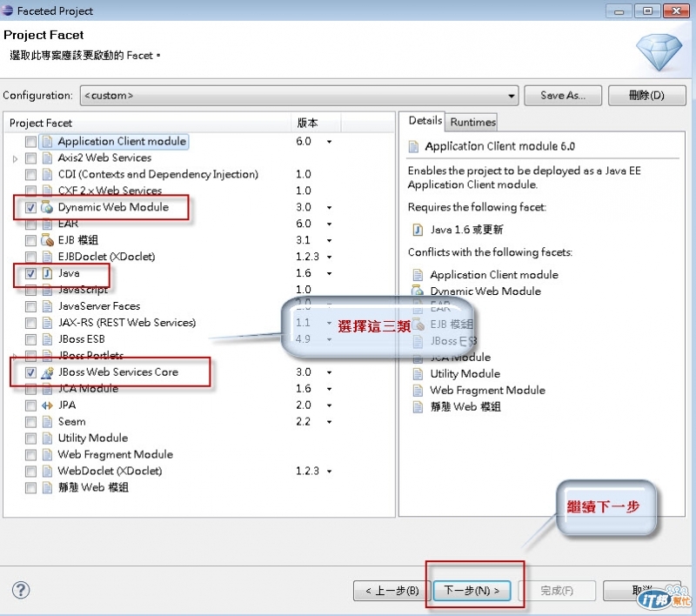
Task: Uncheck the JBoss Web Services Core checkbox
Action: (30, 372)
